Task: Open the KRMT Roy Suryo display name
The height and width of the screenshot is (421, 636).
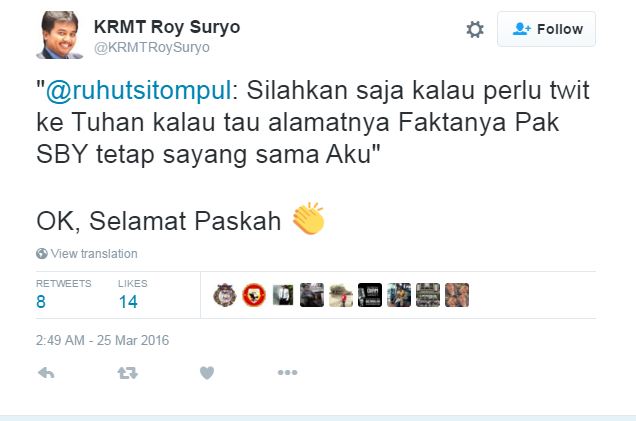Action: pos(167,27)
